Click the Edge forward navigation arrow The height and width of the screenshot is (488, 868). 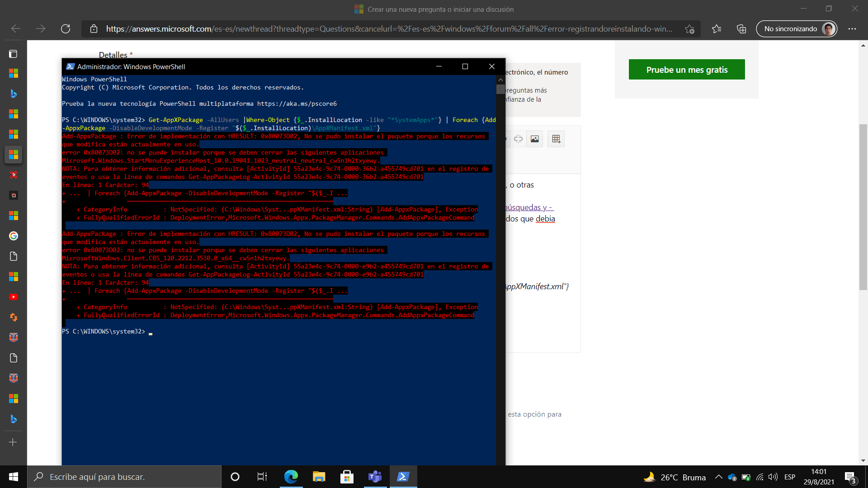pos(41,29)
